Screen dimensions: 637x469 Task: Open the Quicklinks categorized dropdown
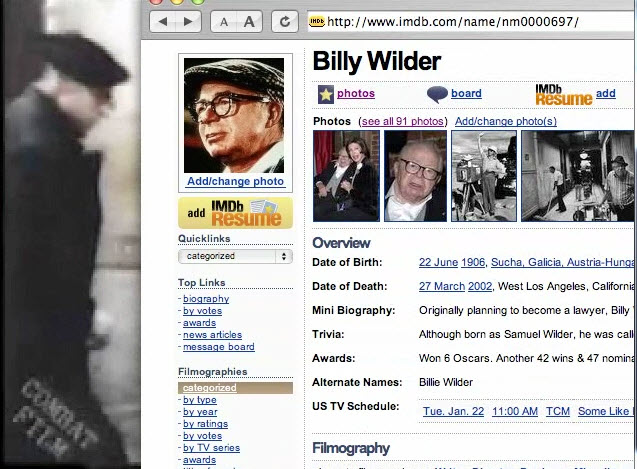tap(235, 256)
